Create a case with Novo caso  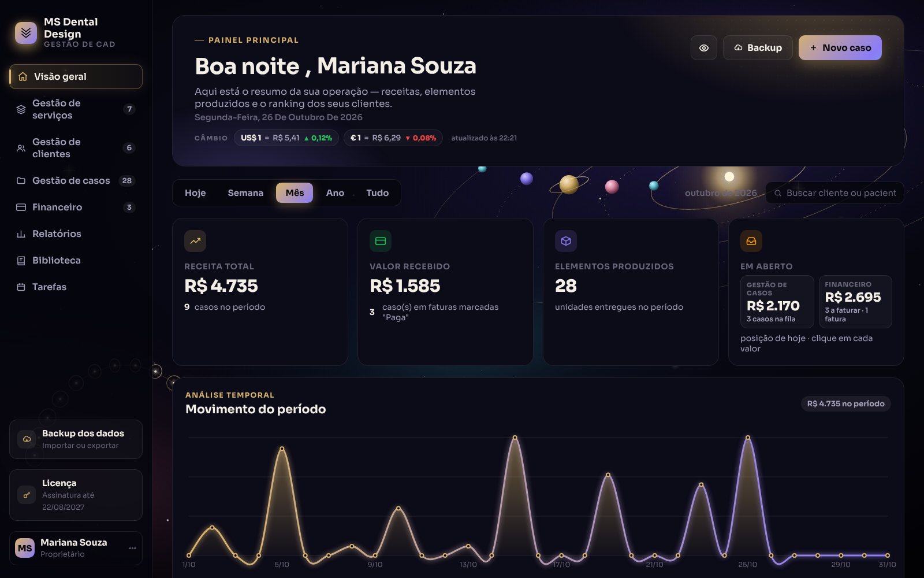(x=840, y=47)
